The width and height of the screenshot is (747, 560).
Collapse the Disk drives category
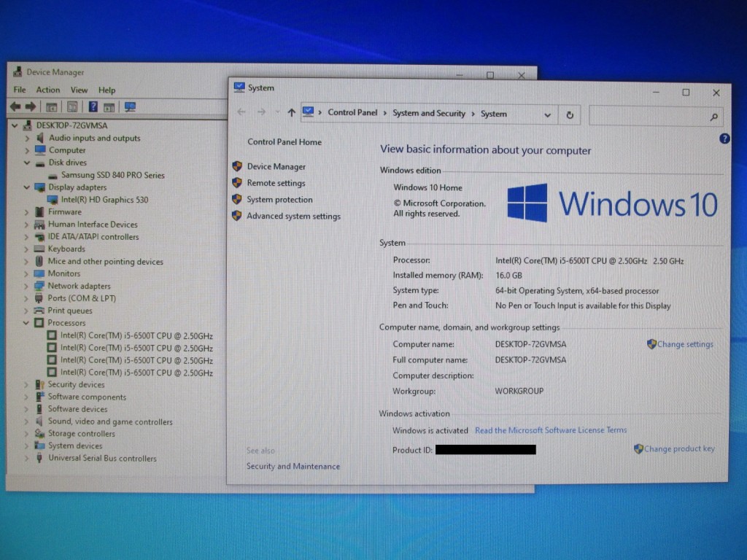coord(27,163)
